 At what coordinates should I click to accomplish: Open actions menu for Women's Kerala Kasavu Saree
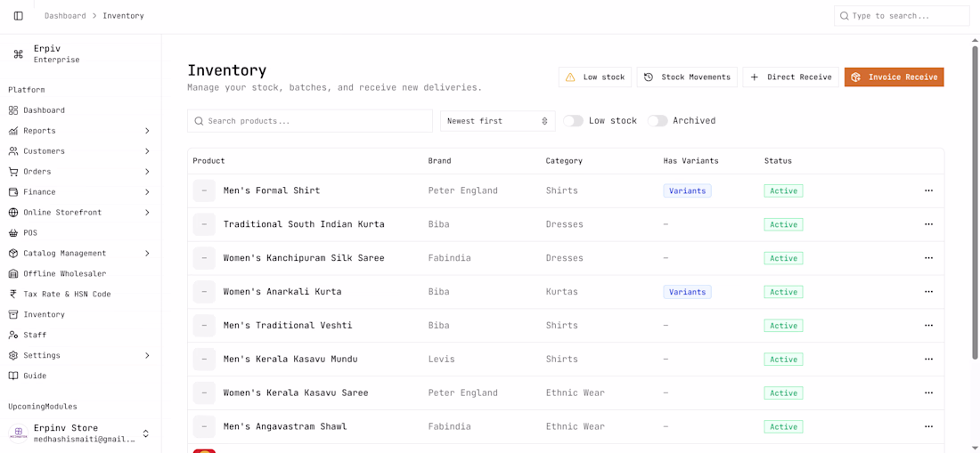pos(928,393)
